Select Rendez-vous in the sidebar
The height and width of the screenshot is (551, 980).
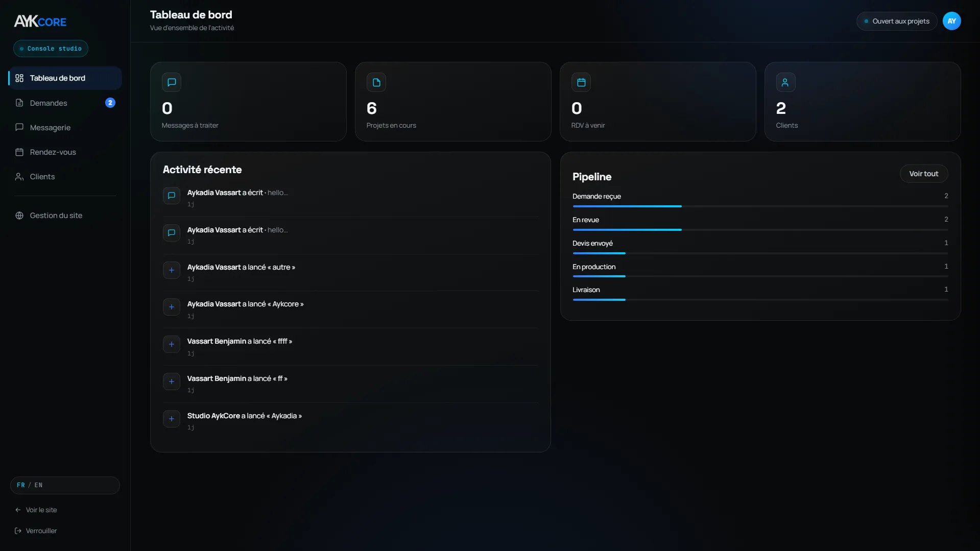pyautogui.click(x=65, y=152)
